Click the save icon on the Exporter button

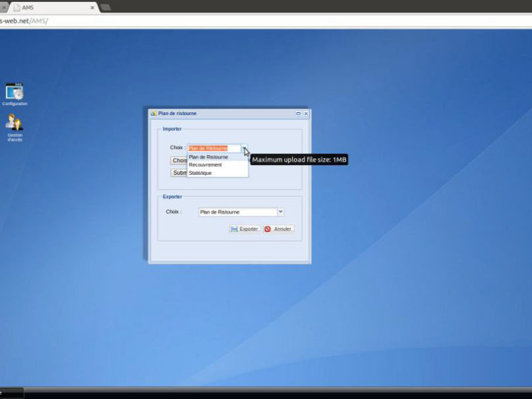tap(234, 229)
